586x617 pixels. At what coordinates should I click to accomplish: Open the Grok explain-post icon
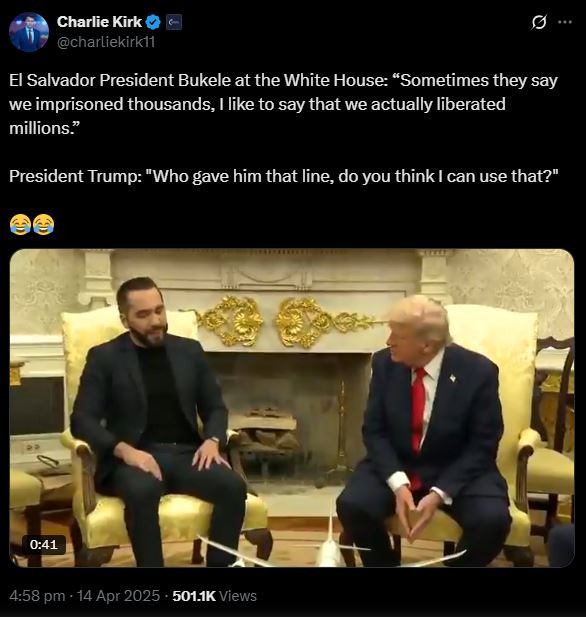point(538,22)
